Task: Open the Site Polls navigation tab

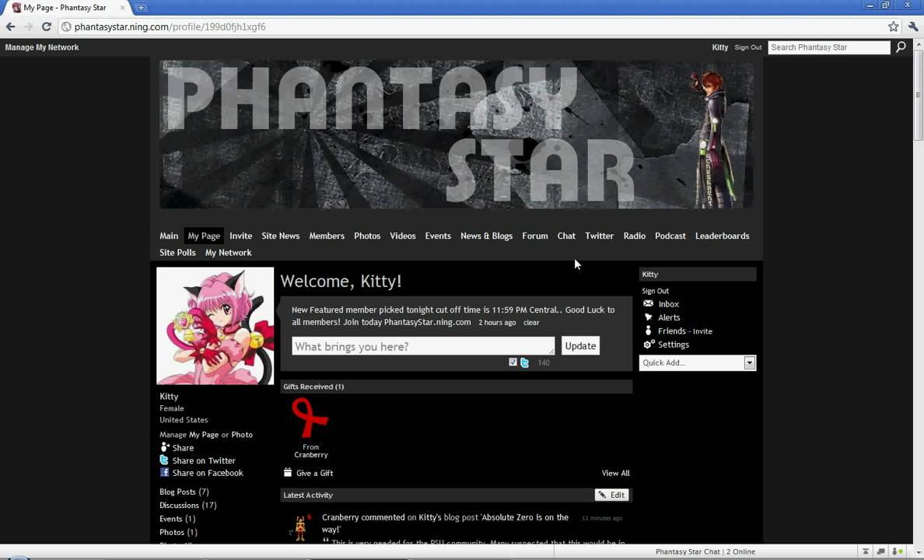Action: click(177, 252)
